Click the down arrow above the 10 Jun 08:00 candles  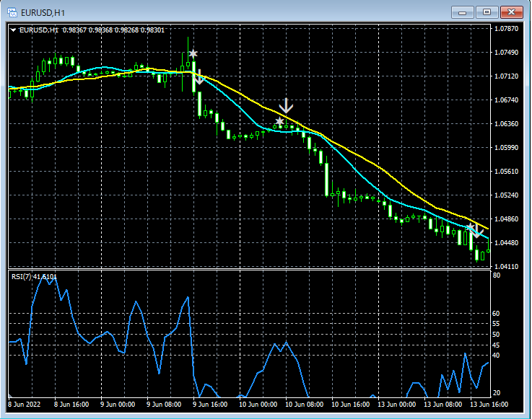(286, 105)
